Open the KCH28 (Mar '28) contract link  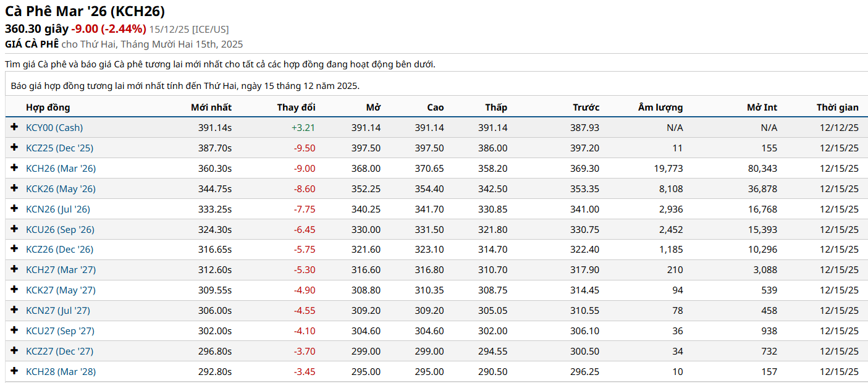(61, 371)
